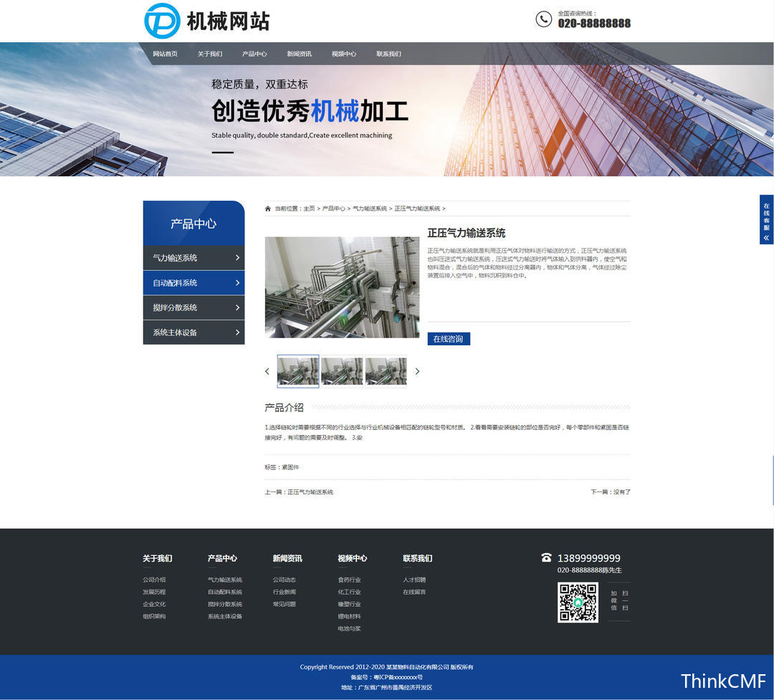Viewport: 774px width, 700px height.
Task: Click footer 系统主体设备 link
Action: (x=224, y=616)
